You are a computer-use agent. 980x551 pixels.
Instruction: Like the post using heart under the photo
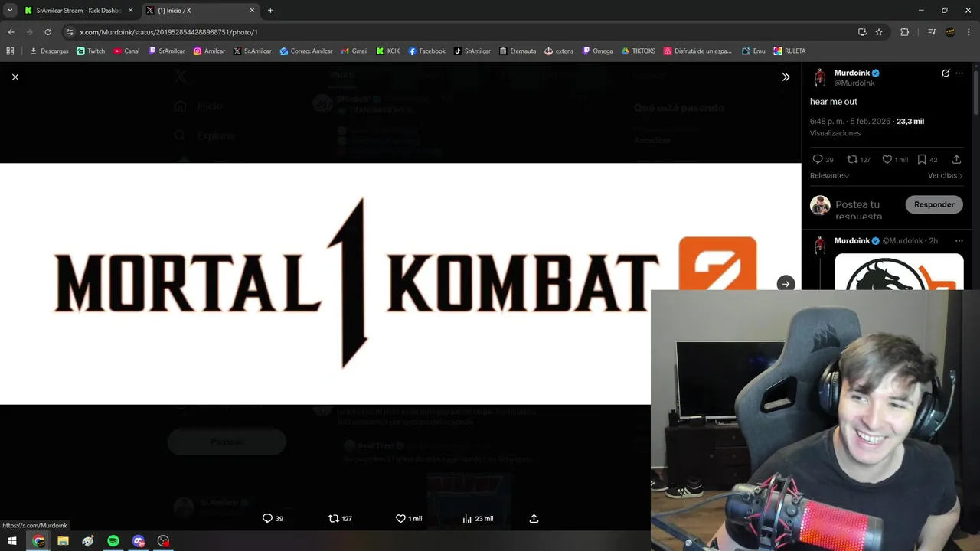click(400, 518)
